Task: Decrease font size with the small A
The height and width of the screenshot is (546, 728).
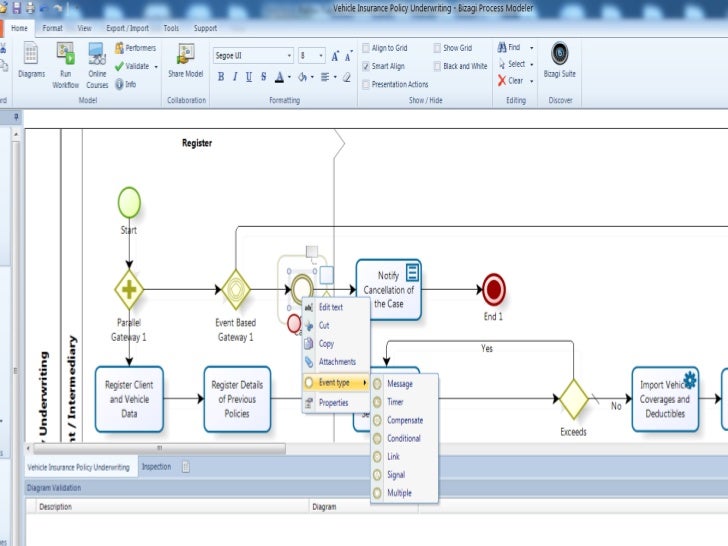Action: (x=348, y=56)
